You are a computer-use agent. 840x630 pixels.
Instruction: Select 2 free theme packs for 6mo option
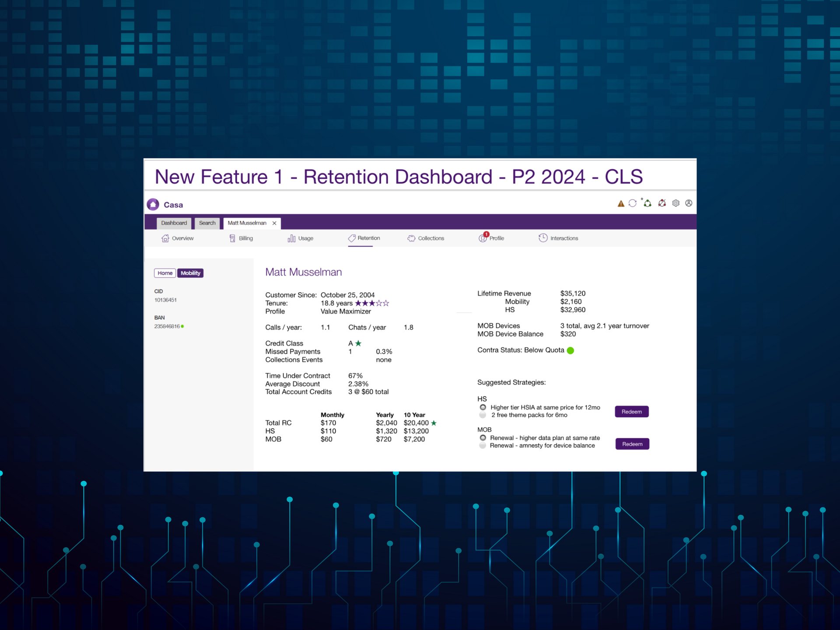[x=483, y=415]
